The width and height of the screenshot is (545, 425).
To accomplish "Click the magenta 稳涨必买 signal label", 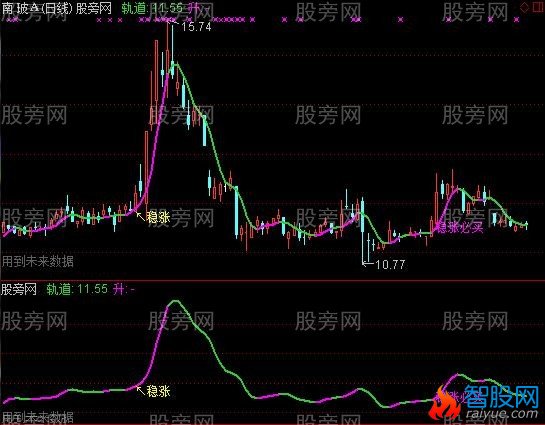I will [459, 228].
